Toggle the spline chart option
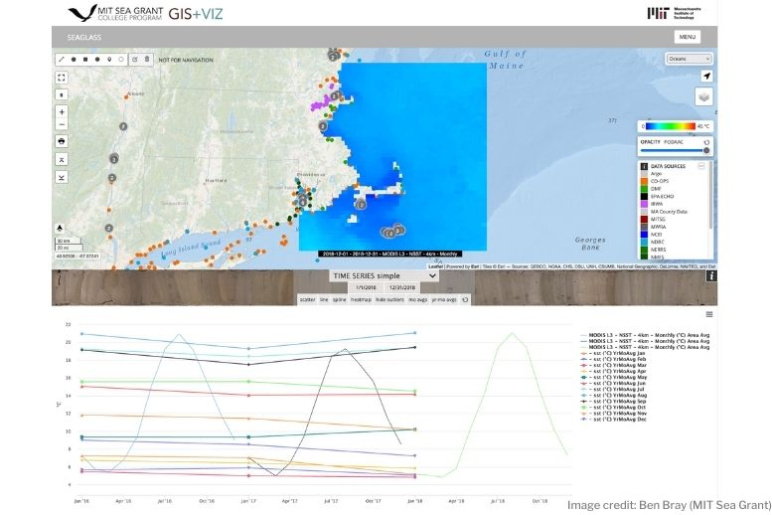The image size is (772, 515). pos(339,299)
